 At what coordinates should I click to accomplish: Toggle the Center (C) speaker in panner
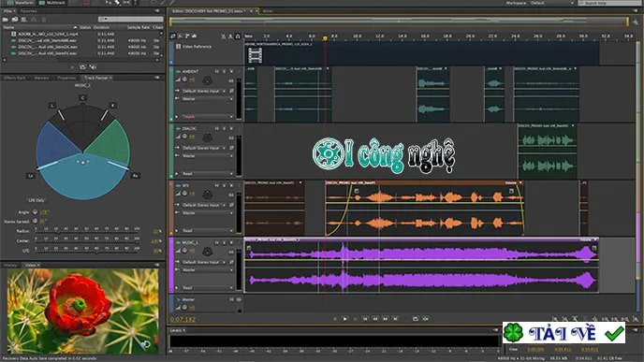82,97
